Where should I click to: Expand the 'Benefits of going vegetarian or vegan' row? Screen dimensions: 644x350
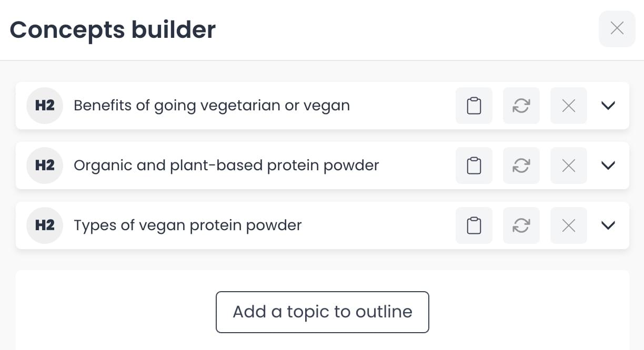tap(608, 106)
